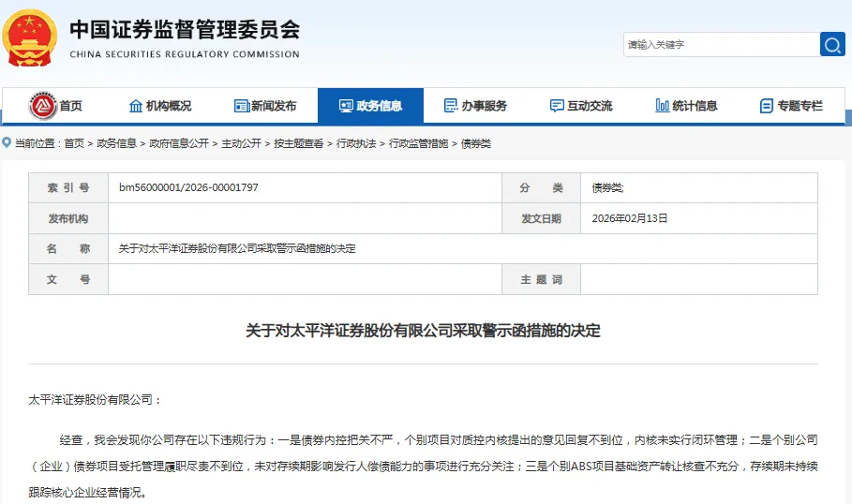Click the magnifier search button
This screenshot has height=504, width=852.
pyautogui.click(x=832, y=45)
